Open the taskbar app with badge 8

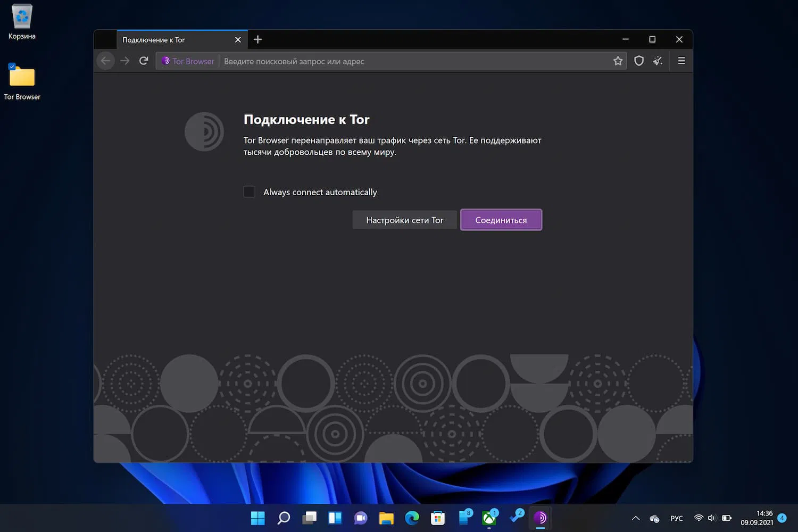pos(464,518)
